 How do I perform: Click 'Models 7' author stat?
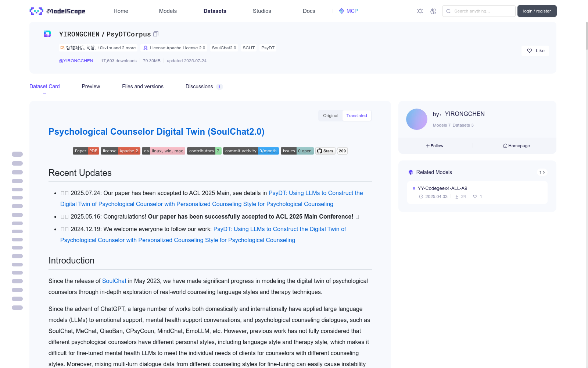tap(441, 125)
